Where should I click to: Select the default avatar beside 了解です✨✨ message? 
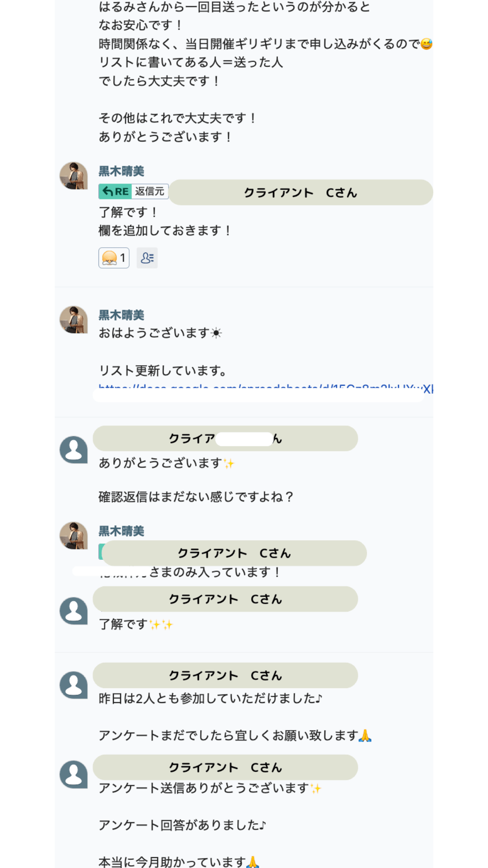coord(74,611)
